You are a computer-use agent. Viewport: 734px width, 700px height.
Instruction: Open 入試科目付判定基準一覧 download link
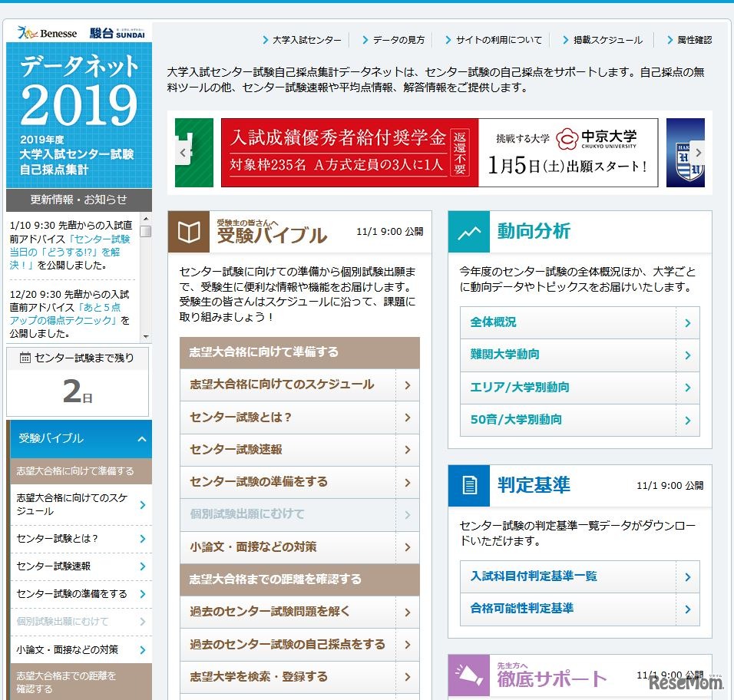tap(580, 577)
